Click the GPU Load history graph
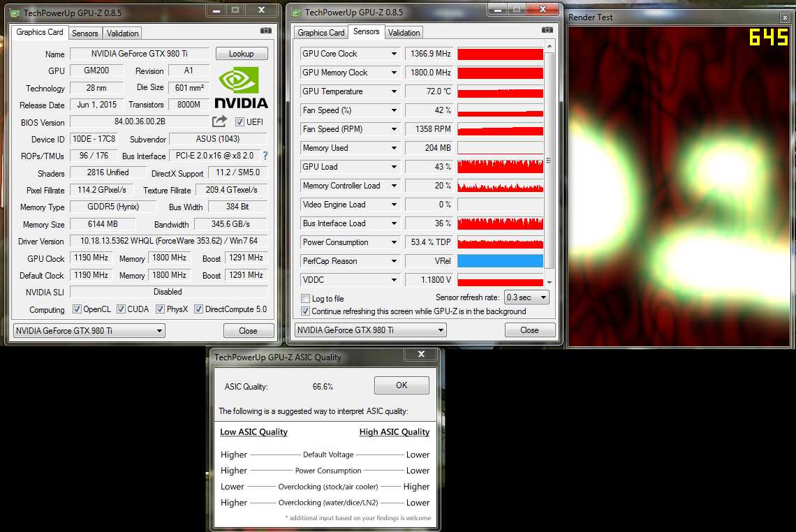Screen dimensions: 796x532 [500, 166]
